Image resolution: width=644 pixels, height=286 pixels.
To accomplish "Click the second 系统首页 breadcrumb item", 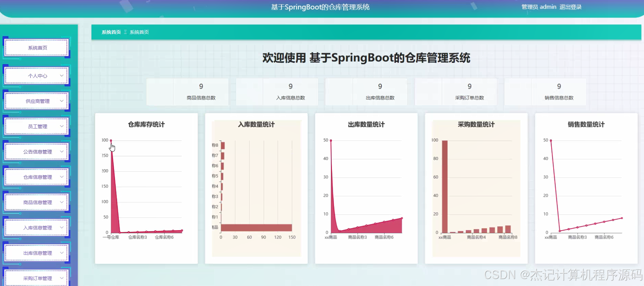I will pos(139,32).
